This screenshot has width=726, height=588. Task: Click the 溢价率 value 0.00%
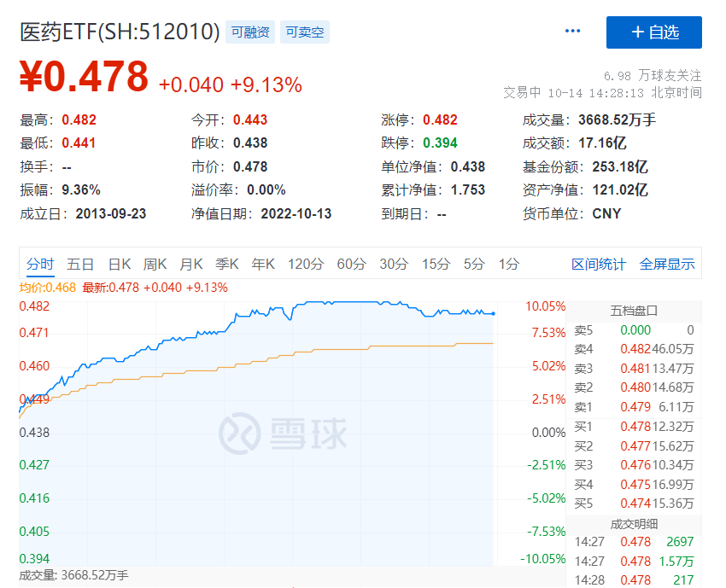pyautogui.click(x=266, y=189)
